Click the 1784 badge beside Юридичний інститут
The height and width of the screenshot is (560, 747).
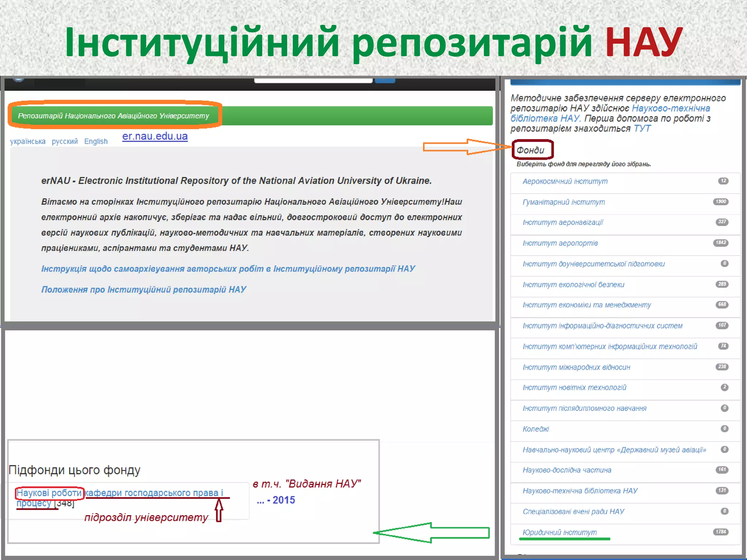click(720, 532)
